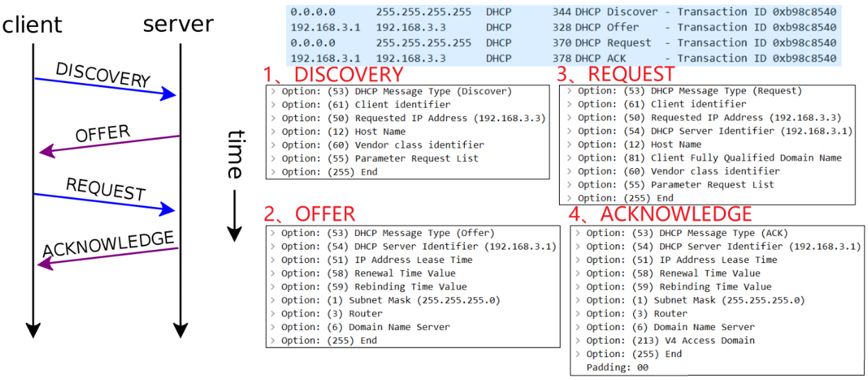
Task: Click the blue REQUEST arrow in the diagram
Action: point(104,201)
